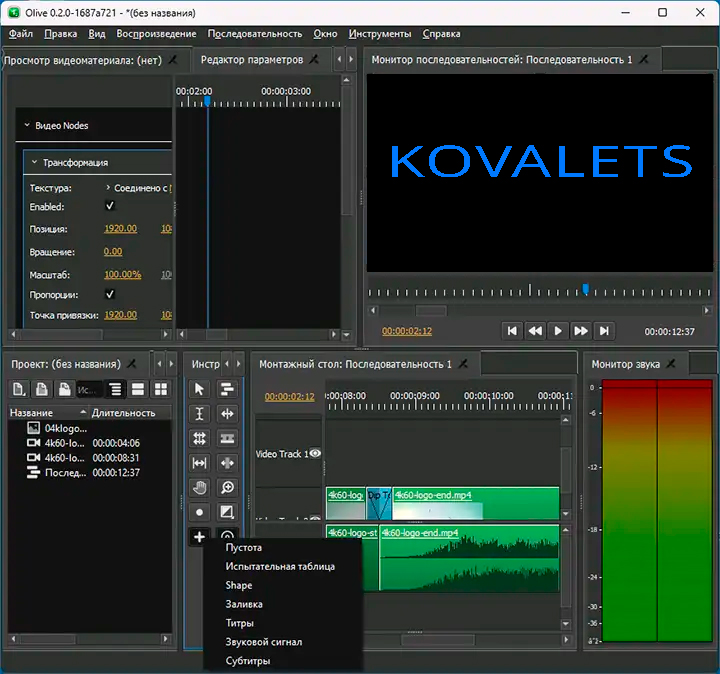
Task: Switch Project panel to icon grid view
Action: point(161,389)
